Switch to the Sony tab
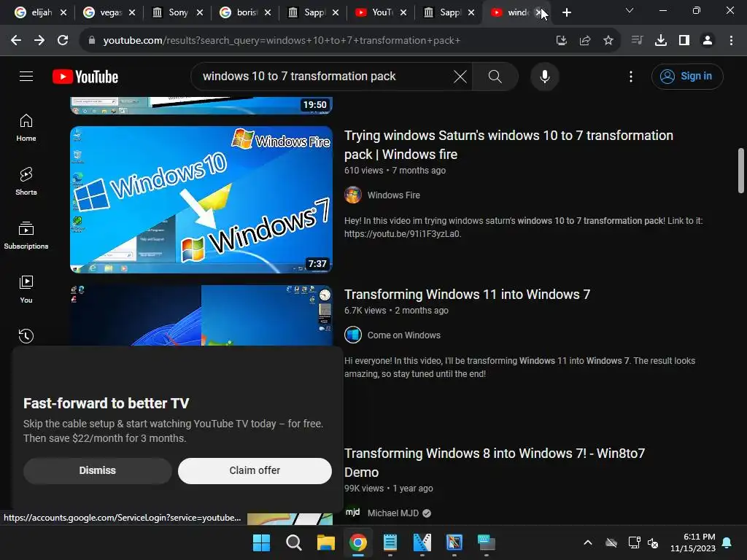 (x=177, y=12)
